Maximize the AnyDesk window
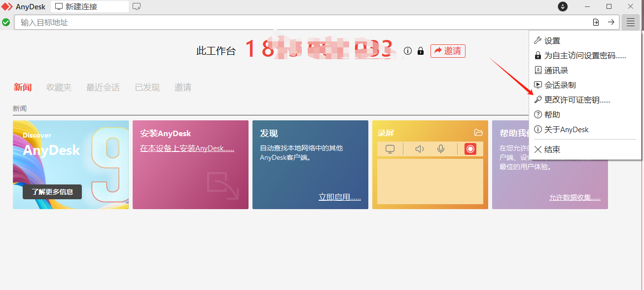This screenshot has width=644, height=290. (x=609, y=6)
